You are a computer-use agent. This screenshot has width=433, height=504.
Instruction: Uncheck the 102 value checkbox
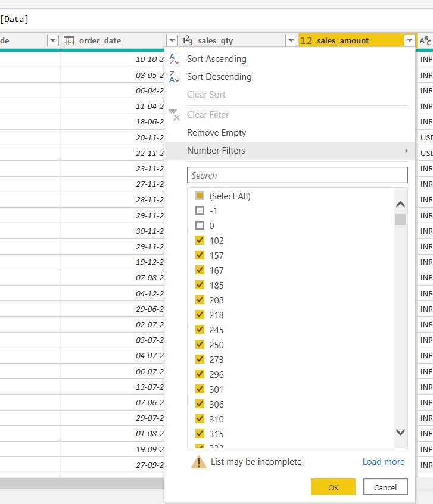click(200, 240)
